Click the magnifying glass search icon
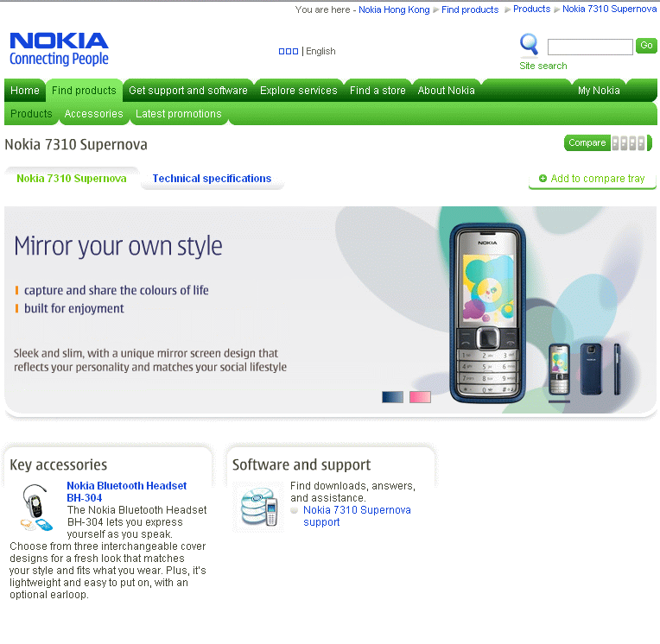The width and height of the screenshot is (660, 644). pos(529,45)
